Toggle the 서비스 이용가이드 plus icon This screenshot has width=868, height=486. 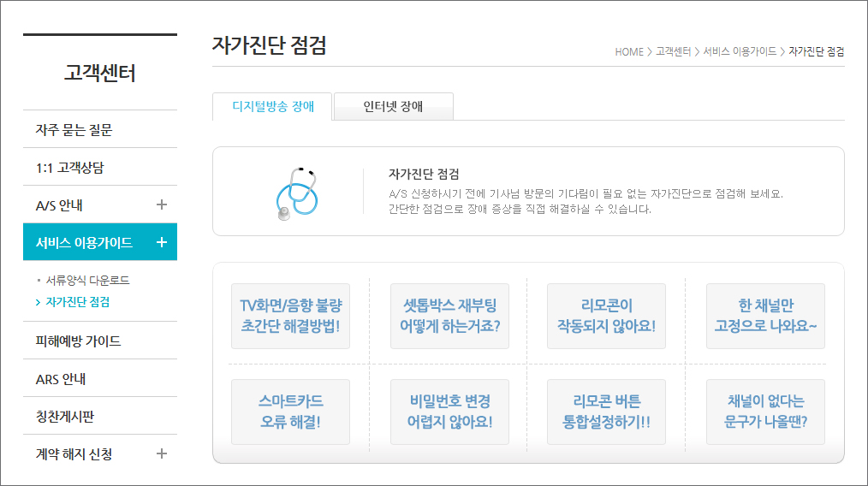click(162, 243)
